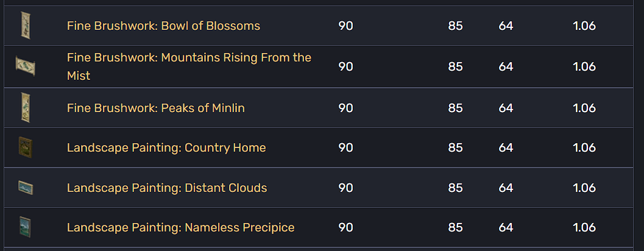This screenshot has height=251, width=644.
Task: Click the Bowl of Blossoms scroll icon
Action: (x=25, y=26)
